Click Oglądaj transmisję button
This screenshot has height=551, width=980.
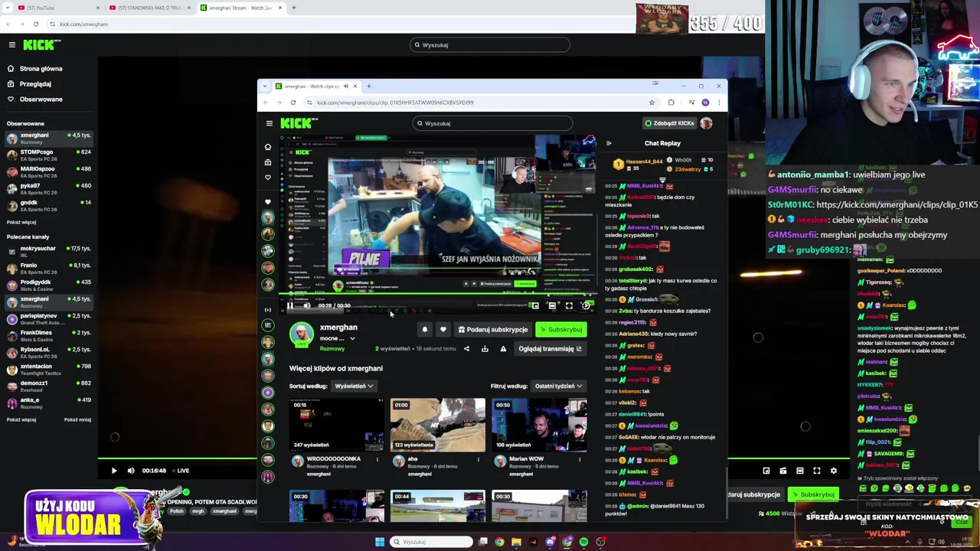(x=550, y=349)
